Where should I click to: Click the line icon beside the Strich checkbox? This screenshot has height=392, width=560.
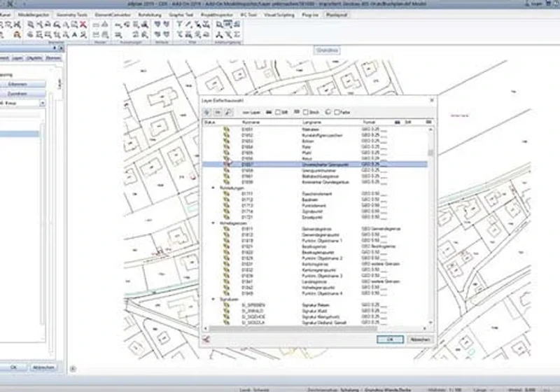pos(296,112)
